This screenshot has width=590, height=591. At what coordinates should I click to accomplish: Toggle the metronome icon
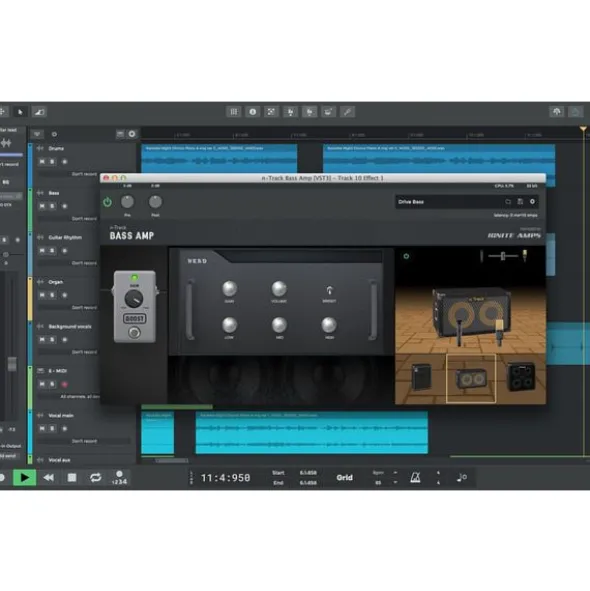coord(415,478)
